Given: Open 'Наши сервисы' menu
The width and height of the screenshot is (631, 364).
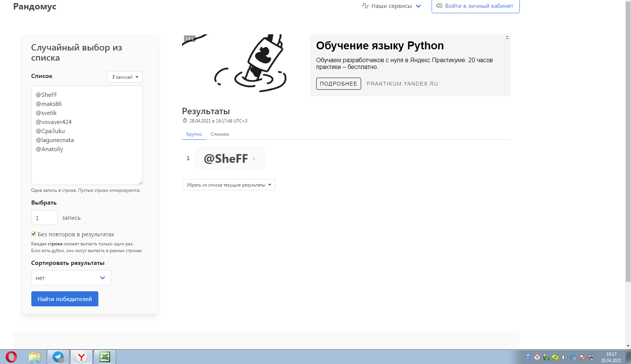Looking at the screenshot, I should [391, 6].
